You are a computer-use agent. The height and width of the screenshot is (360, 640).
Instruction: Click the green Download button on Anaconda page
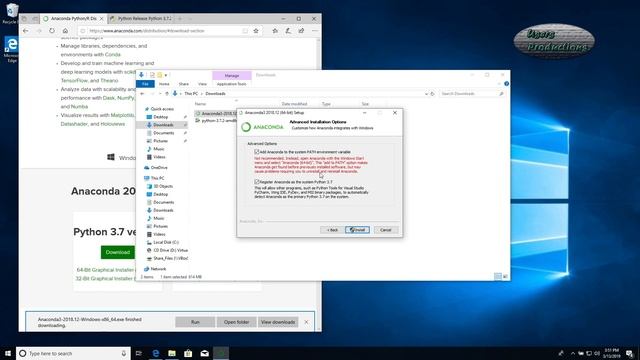coord(118,252)
